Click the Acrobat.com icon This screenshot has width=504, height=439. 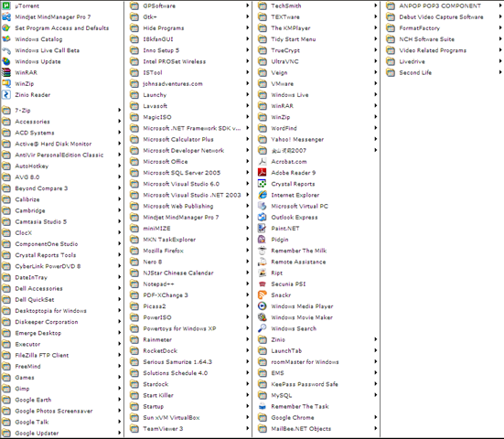click(x=263, y=162)
